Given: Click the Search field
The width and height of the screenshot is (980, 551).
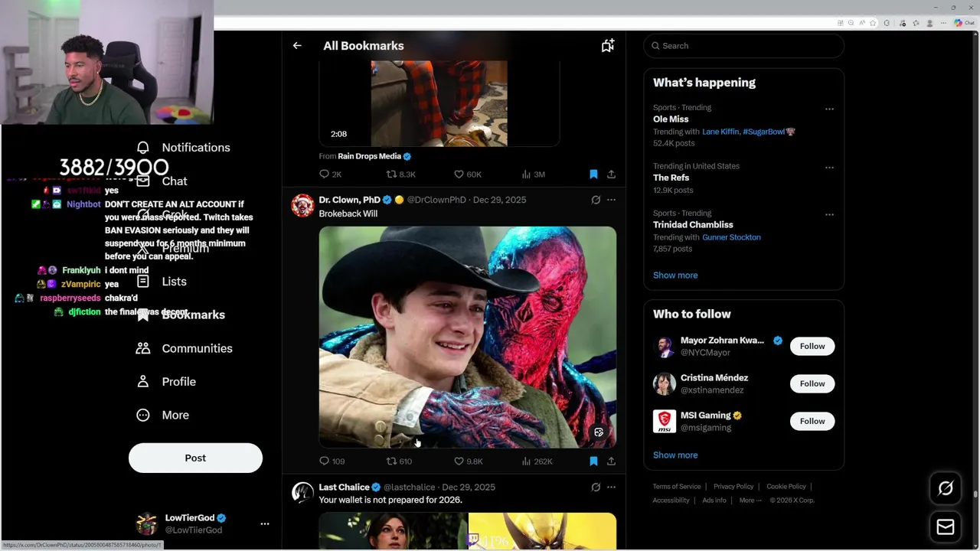Looking at the screenshot, I should click(743, 46).
